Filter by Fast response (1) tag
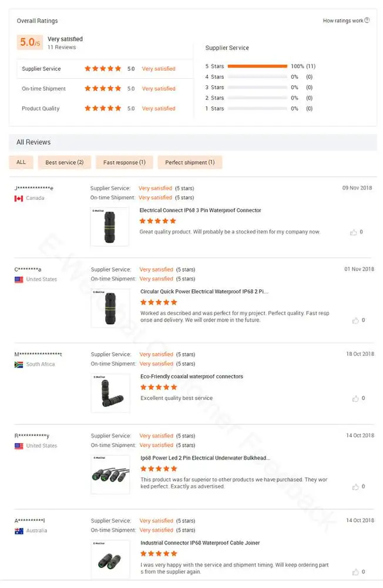Screen dimensions: 383x588 (125, 162)
